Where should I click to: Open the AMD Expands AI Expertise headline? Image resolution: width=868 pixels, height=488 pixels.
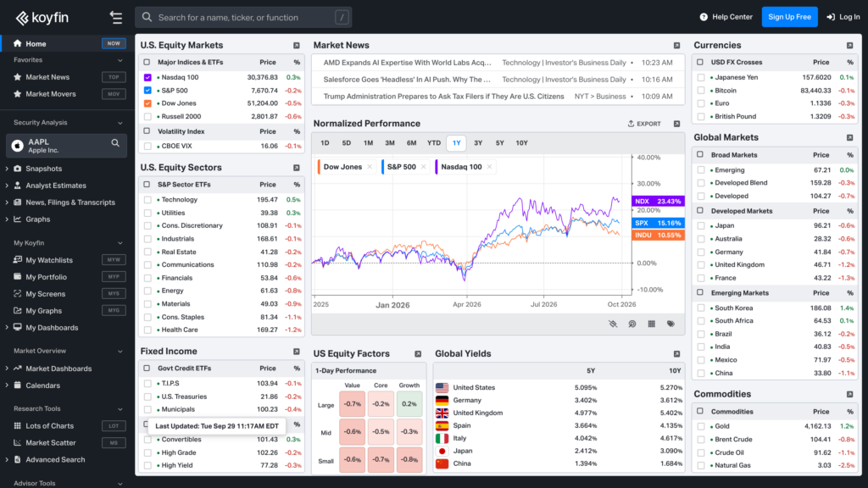[408, 63]
